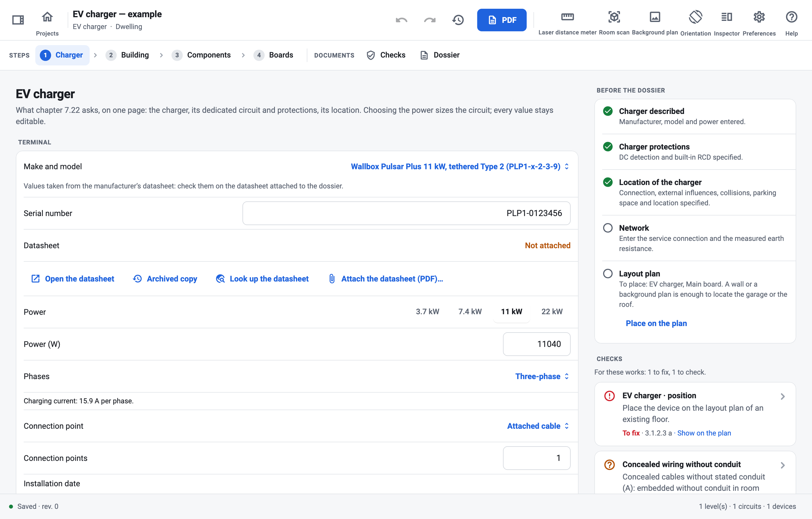Open the Orientation tool
This screenshot has width=812, height=519.
(695, 17)
